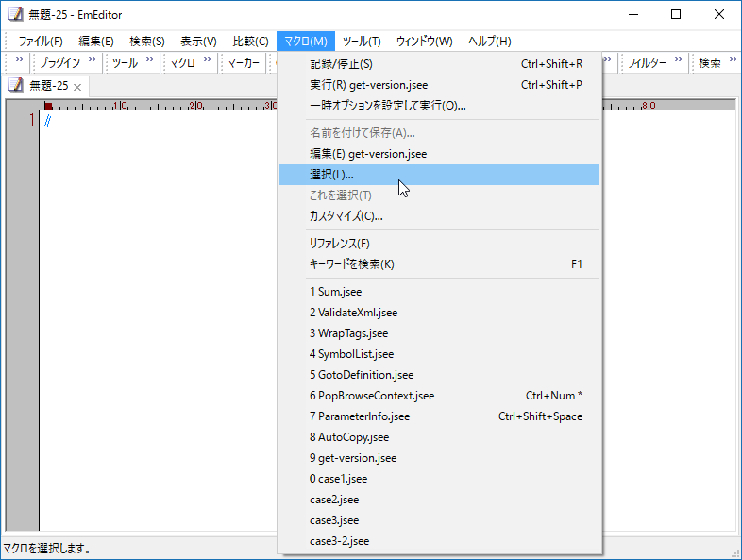This screenshot has height=560, width=742.
Task: Open カスタマイズ(C)... from macro menu
Action: [439, 216]
